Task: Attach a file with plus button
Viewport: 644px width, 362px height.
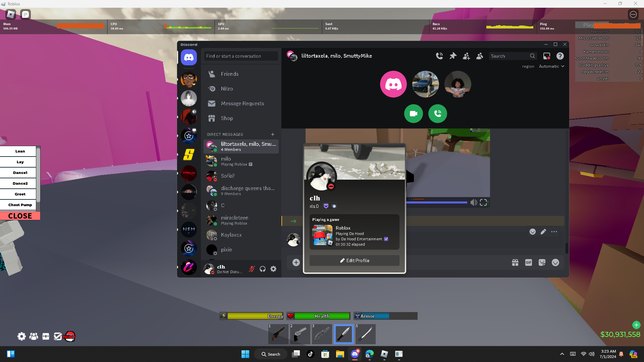Action: coord(296,262)
